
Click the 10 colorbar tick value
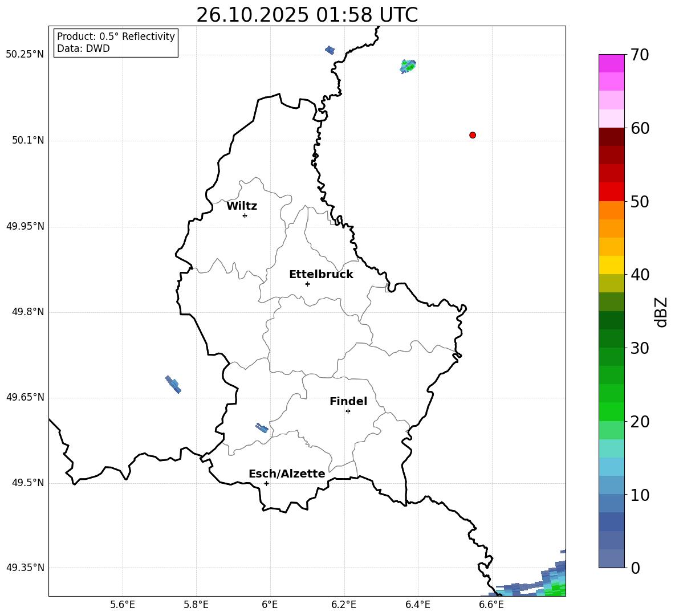[640, 495]
